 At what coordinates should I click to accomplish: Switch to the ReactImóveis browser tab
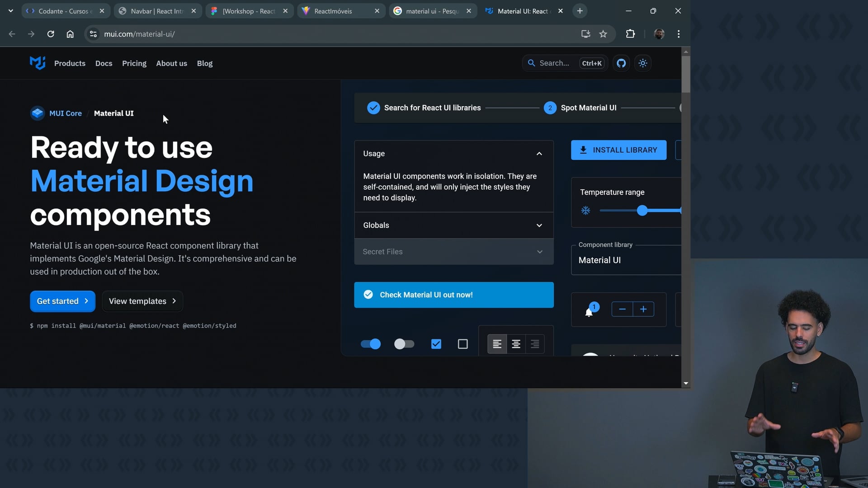333,11
